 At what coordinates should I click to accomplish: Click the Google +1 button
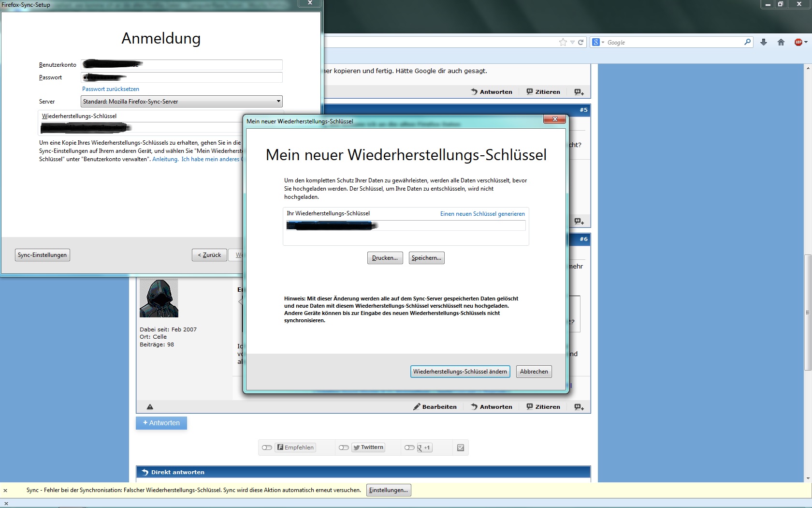click(424, 448)
